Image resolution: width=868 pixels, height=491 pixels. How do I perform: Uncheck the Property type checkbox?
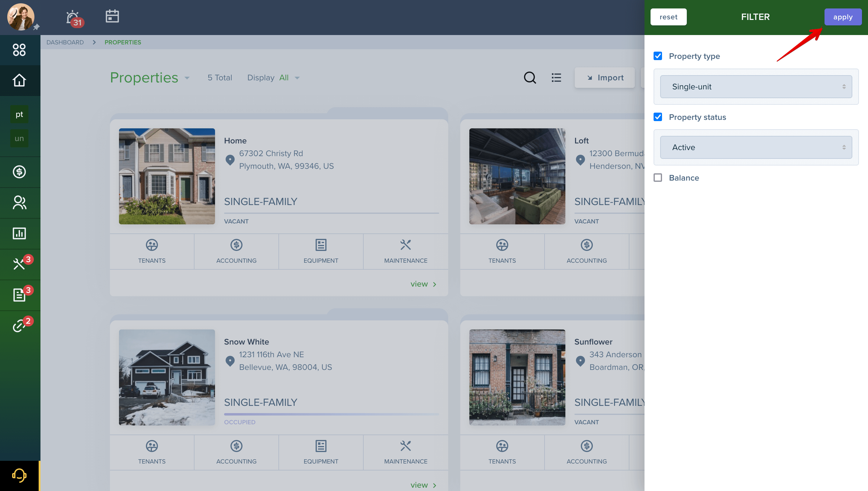(x=657, y=56)
